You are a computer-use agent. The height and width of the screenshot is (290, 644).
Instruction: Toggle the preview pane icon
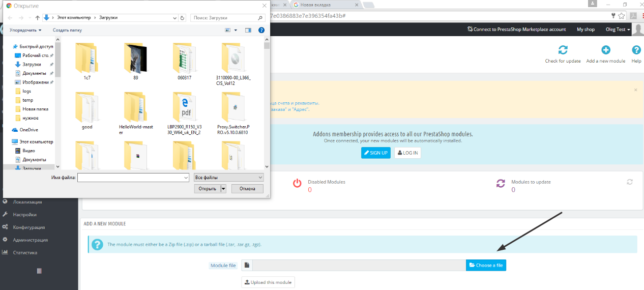pos(248,30)
